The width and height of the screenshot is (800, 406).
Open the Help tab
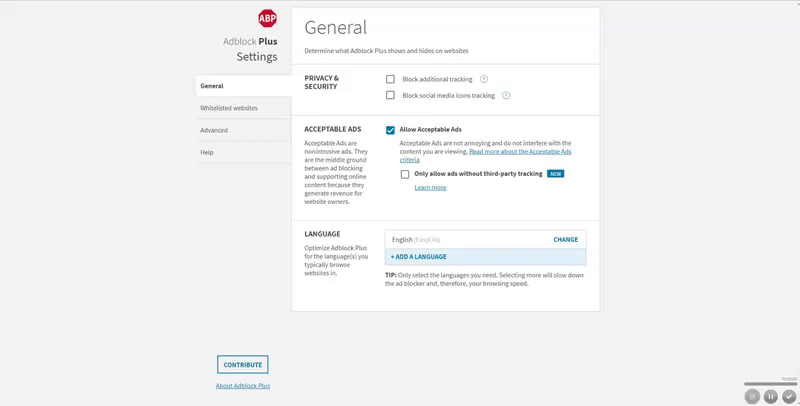pos(207,152)
